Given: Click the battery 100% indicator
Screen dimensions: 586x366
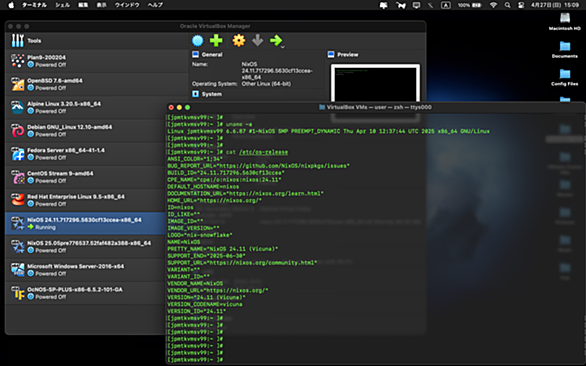Looking at the screenshot, I should tap(470, 5).
